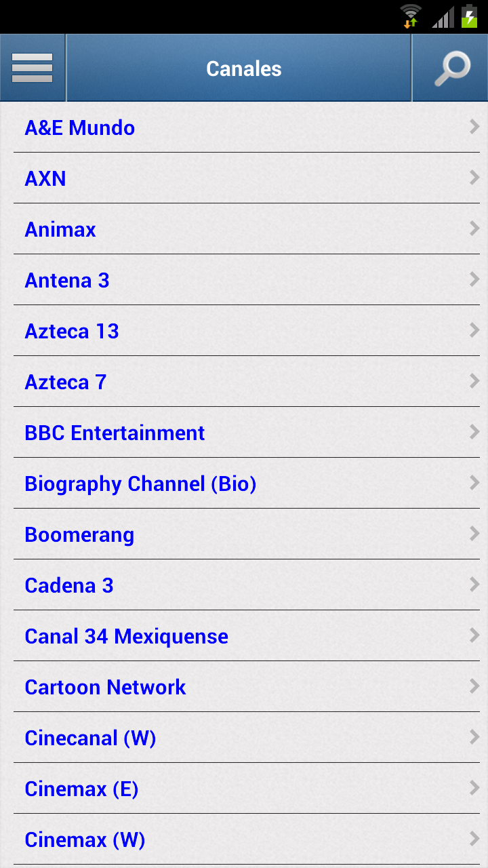Viewport: 488px width, 868px height.
Task: Expand the AXN row chevron
Action: click(474, 178)
